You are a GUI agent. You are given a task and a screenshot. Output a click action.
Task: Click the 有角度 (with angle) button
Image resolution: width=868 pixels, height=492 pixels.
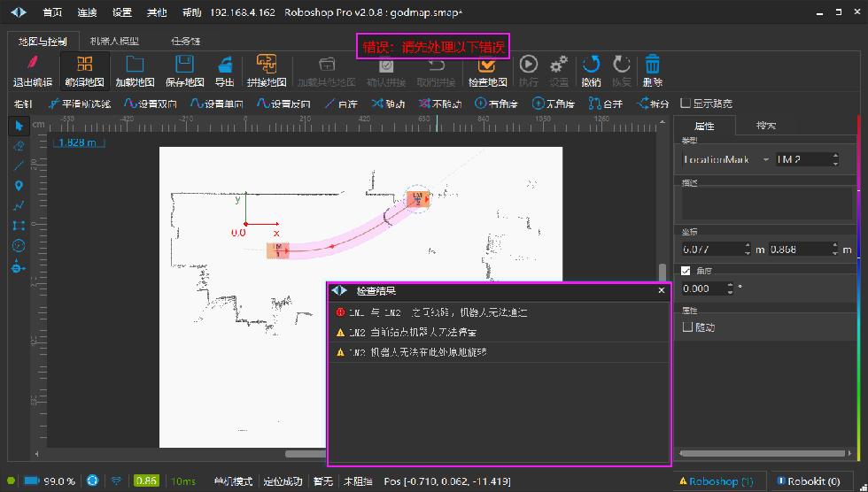tap(496, 104)
